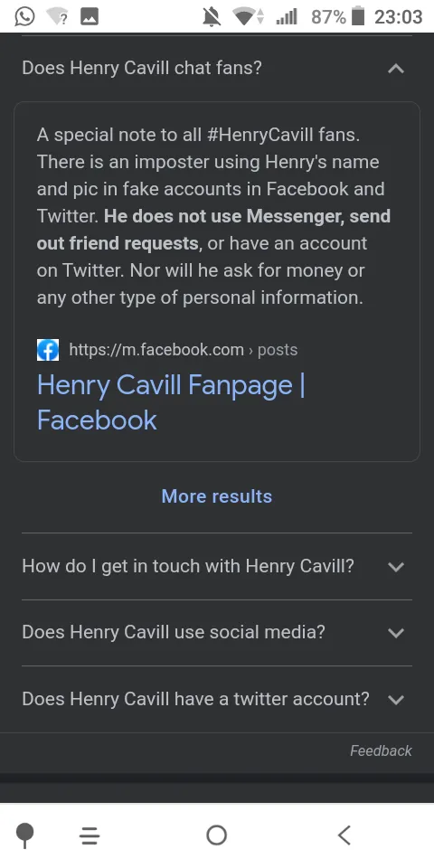Tap the Android back navigation button
This screenshot has width=434, height=868.
(344, 835)
